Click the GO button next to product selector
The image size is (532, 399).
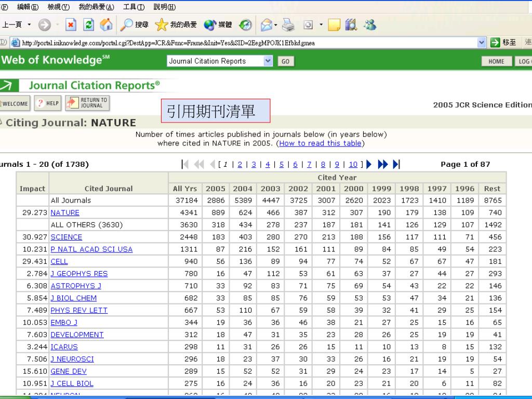tap(286, 61)
